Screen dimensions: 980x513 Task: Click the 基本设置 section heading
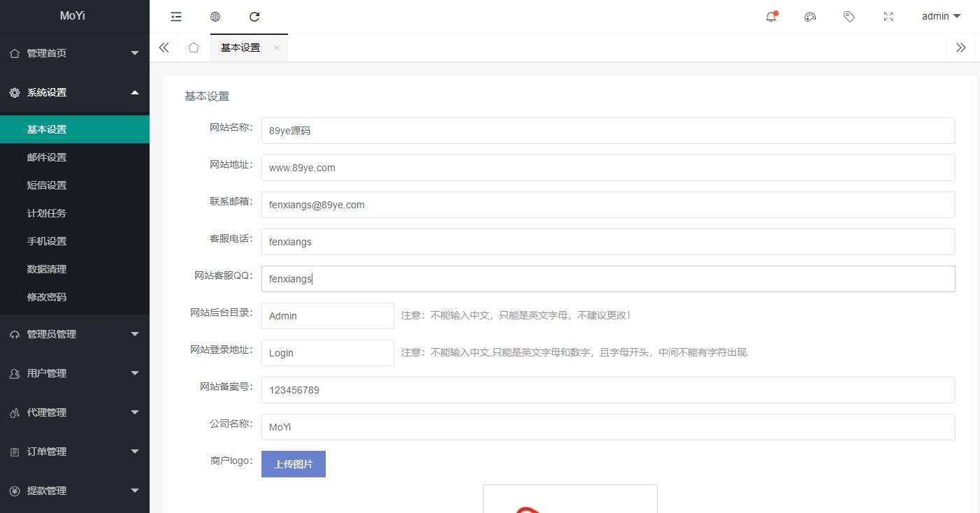click(x=207, y=96)
